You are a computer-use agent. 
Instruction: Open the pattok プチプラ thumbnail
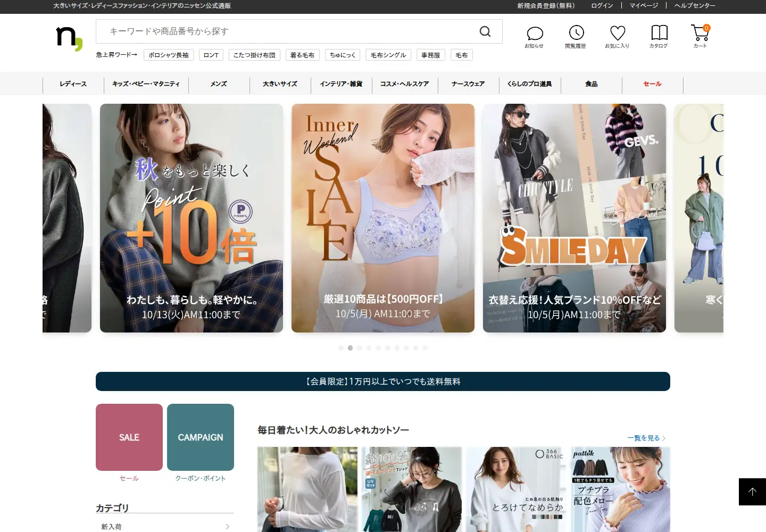click(x=620, y=489)
